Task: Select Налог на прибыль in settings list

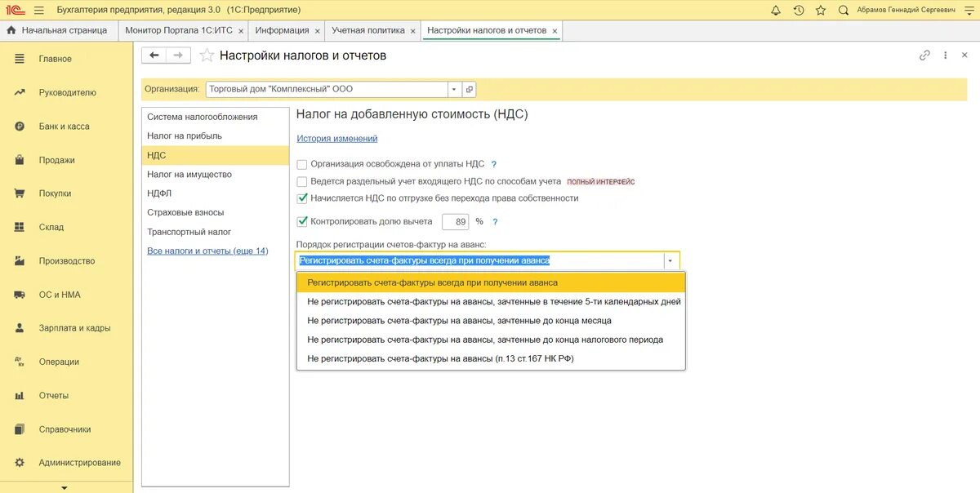Action: pyautogui.click(x=216, y=135)
